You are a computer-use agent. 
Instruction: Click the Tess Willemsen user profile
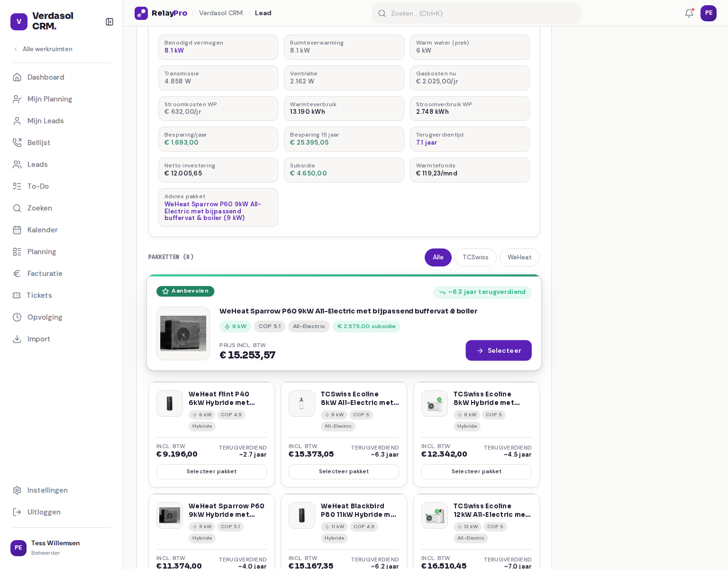[x=61, y=548]
